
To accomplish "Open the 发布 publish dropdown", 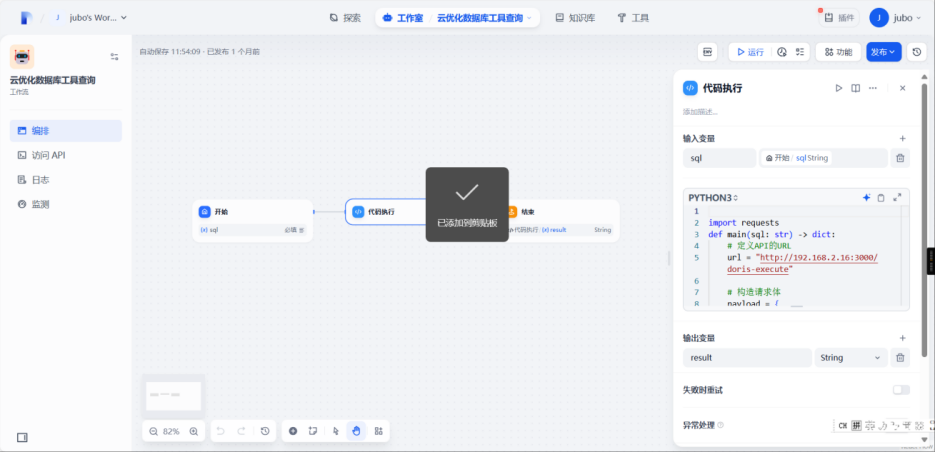I will tap(883, 52).
